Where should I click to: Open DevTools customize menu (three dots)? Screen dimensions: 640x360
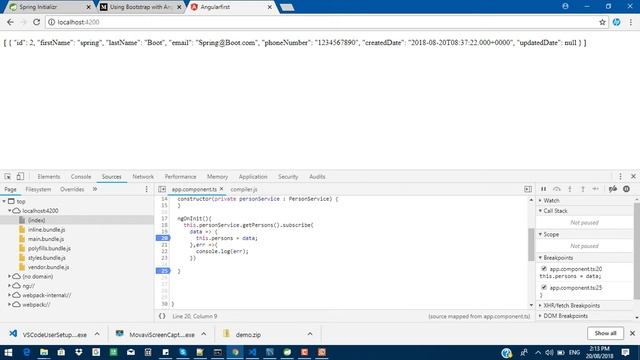(620, 176)
